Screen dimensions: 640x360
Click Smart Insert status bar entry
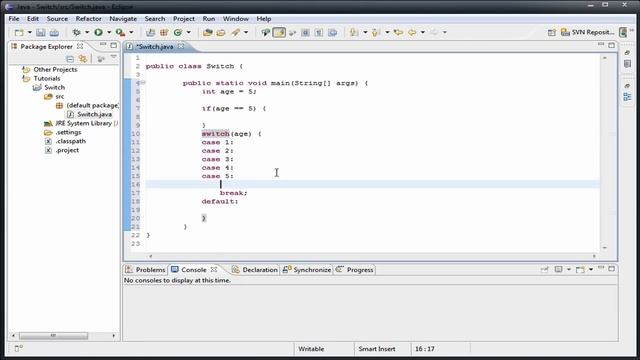(377, 349)
